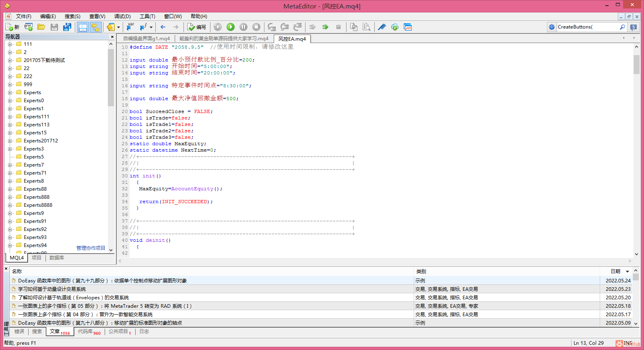
Task: Compile the code with 编写 button
Action: pyautogui.click(x=197, y=27)
